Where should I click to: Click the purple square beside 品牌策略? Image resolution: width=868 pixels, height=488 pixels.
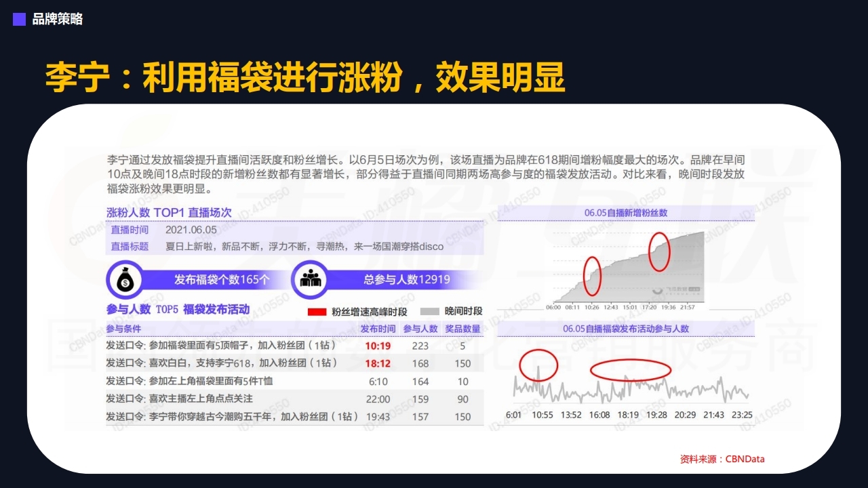coord(20,20)
